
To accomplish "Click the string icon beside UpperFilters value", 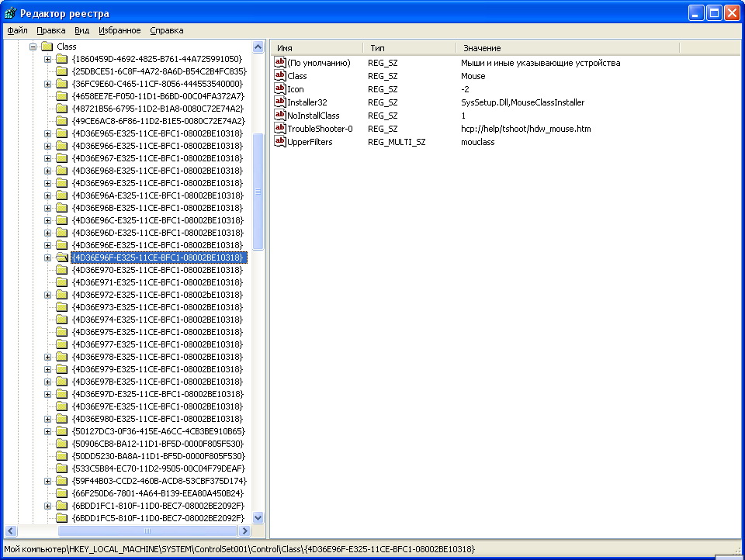I will pyautogui.click(x=280, y=141).
